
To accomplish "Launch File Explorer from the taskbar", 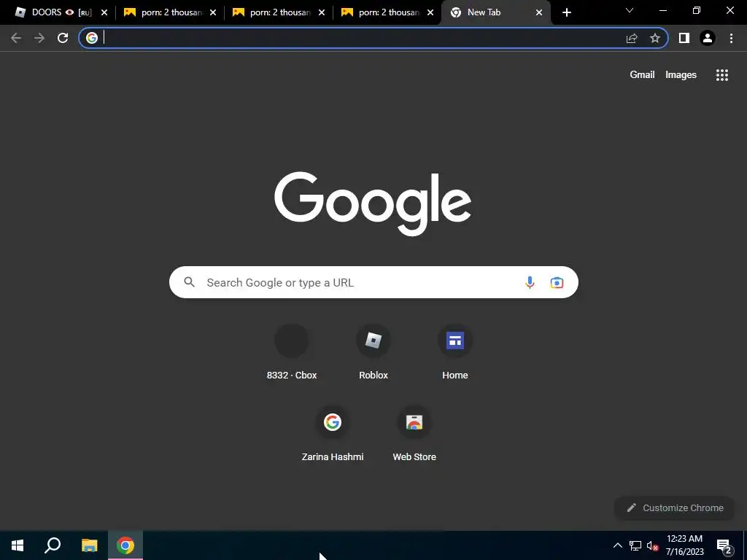I will click(89, 545).
